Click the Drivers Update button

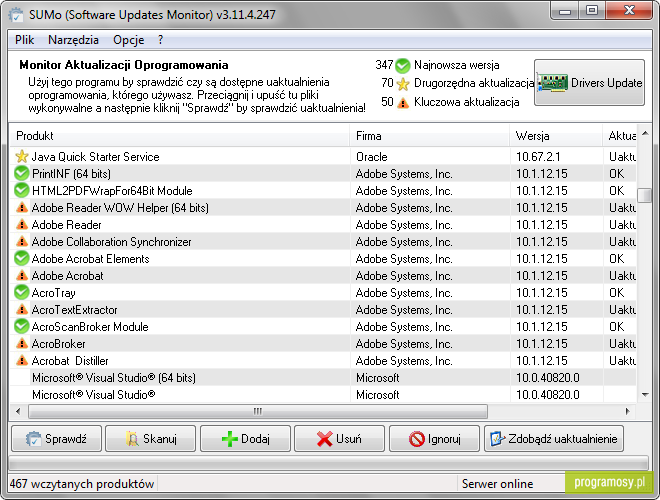tap(589, 82)
